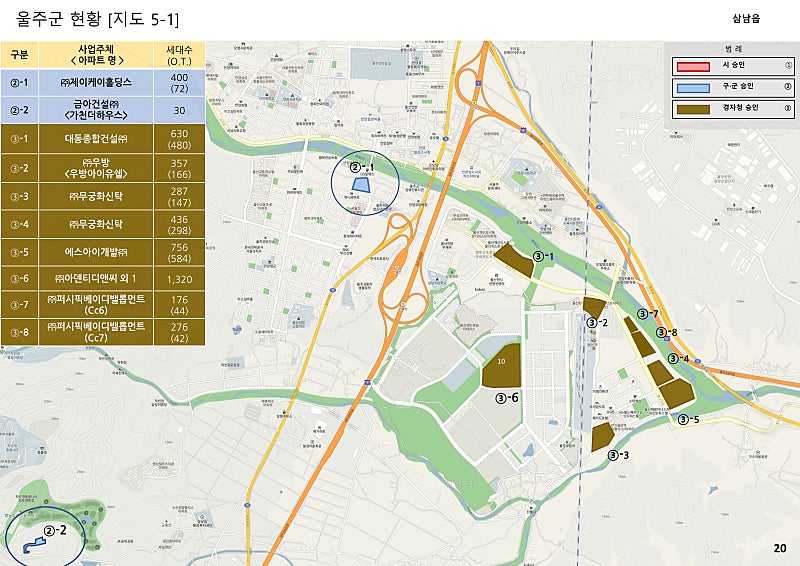
Task: Click the 구분 column header
Action: tap(19, 55)
